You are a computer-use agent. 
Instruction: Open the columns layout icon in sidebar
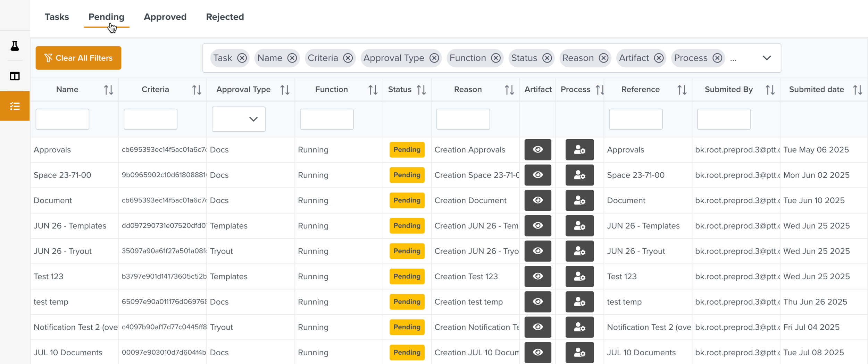(15, 76)
